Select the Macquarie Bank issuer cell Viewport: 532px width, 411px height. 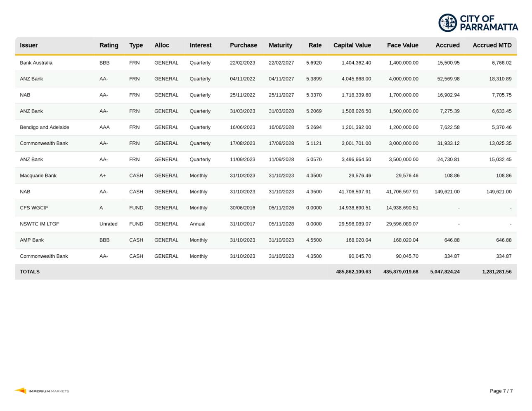click(38, 176)
